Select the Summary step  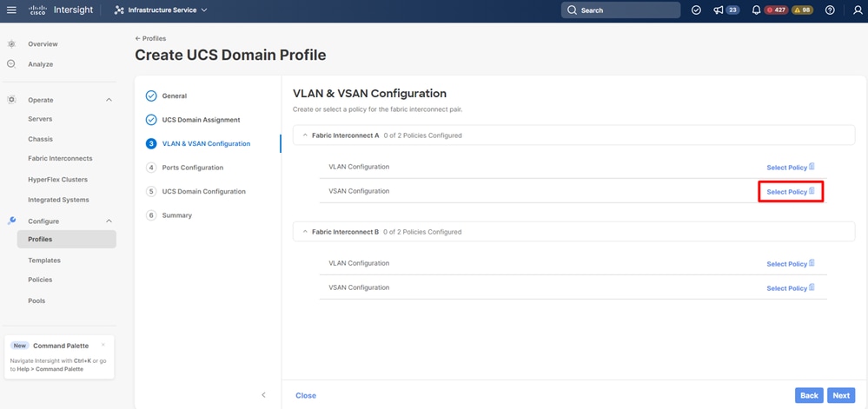coord(177,215)
